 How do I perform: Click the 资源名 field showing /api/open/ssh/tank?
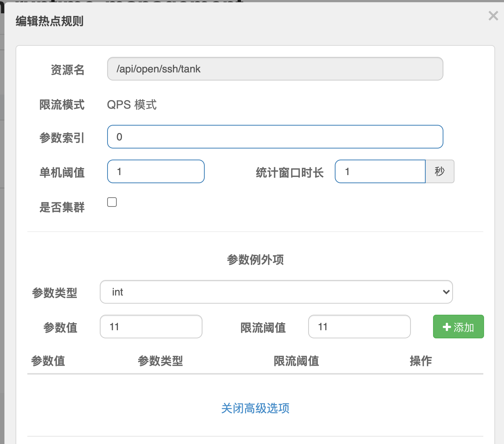click(275, 69)
